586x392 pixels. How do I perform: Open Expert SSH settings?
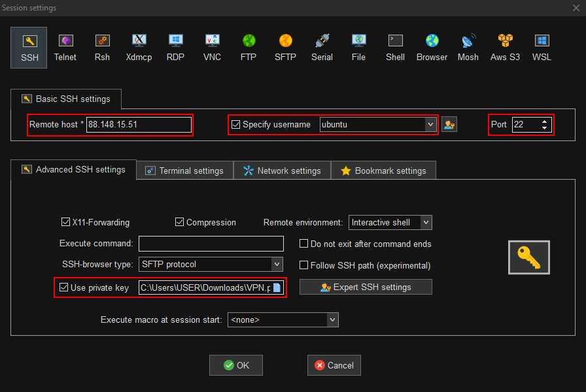(x=366, y=287)
